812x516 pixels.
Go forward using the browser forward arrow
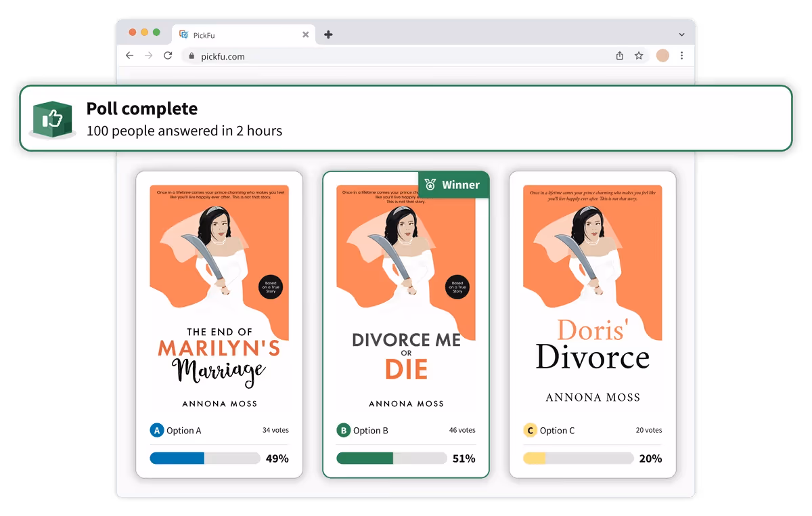tap(149, 56)
